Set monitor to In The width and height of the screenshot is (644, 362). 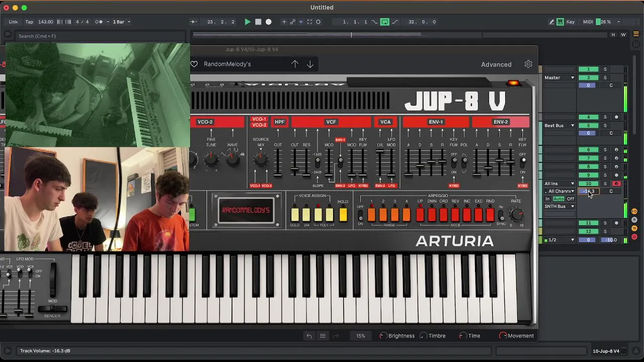click(x=548, y=199)
